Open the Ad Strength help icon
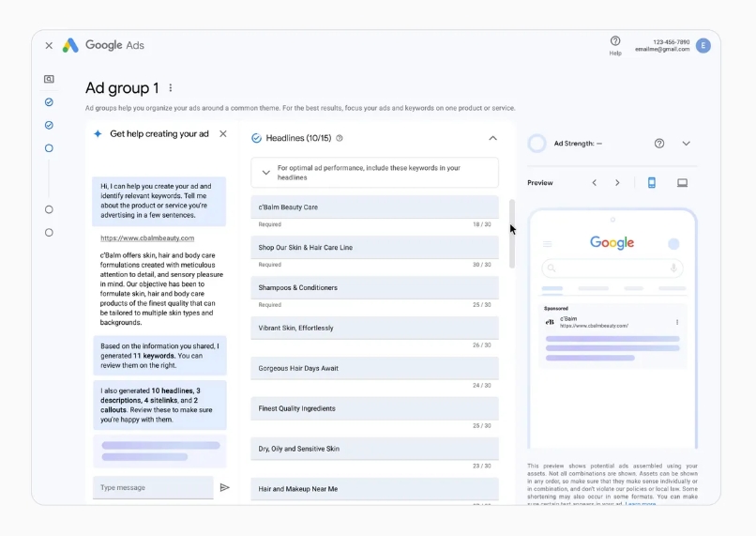The height and width of the screenshot is (536, 756). tap(659, 144)
